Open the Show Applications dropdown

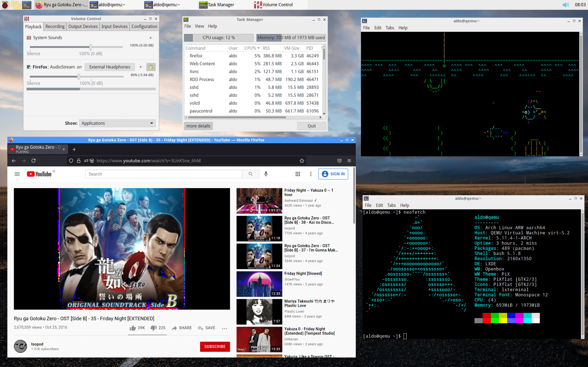[117, 123]
